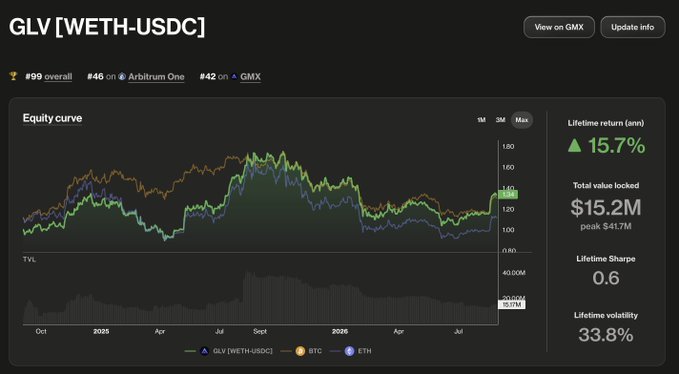Click the 15.17M TVL value marker
This screenshot has width=679, height=374.
pyautogui.click(x=511, y=305)
